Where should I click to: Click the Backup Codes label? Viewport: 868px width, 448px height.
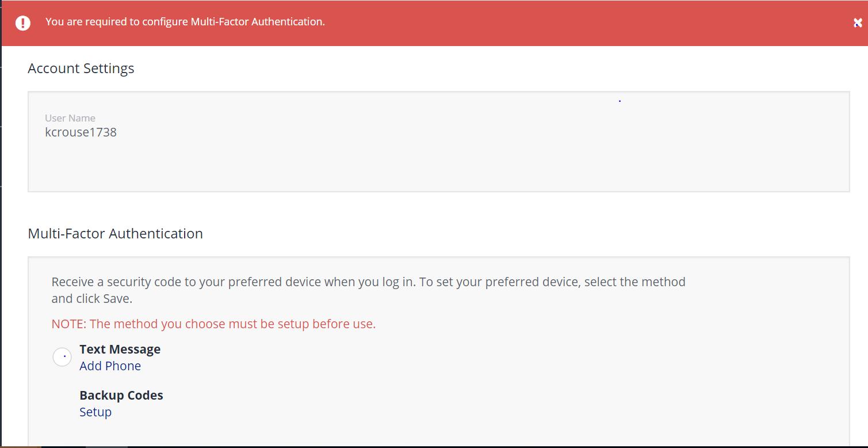pyautogui.click(x=121, y=396)
